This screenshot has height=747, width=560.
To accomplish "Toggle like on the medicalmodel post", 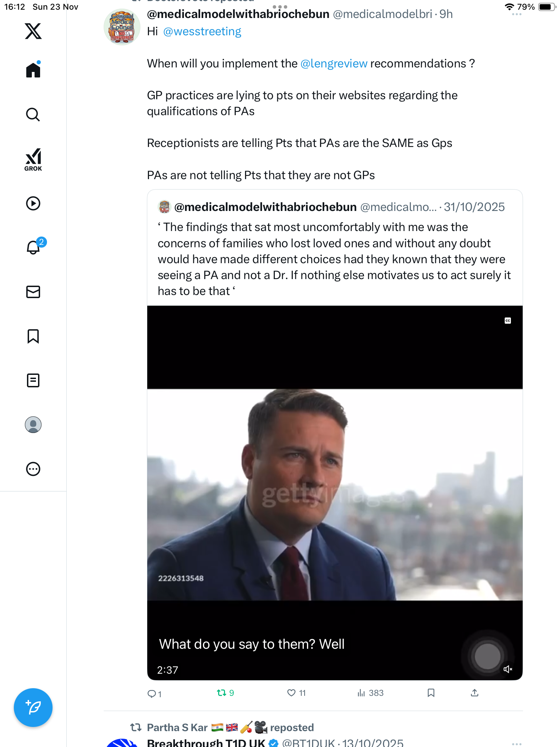I will pos(291,693).
